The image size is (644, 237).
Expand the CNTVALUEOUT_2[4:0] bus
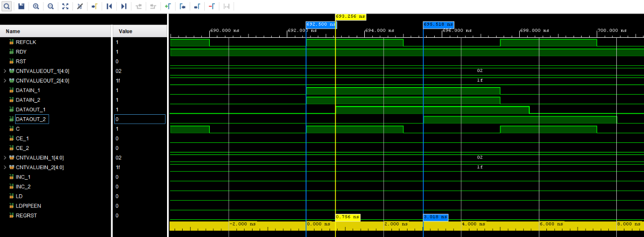point(5,81)
